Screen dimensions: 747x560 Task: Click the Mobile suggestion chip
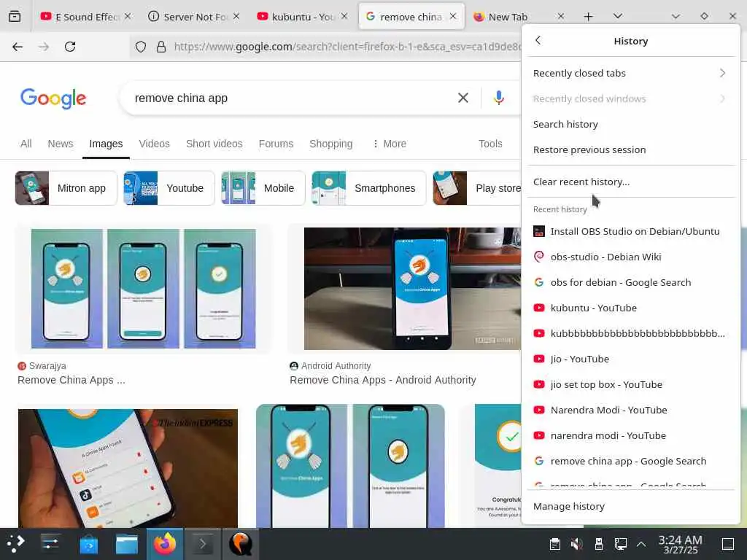[263, 188]
